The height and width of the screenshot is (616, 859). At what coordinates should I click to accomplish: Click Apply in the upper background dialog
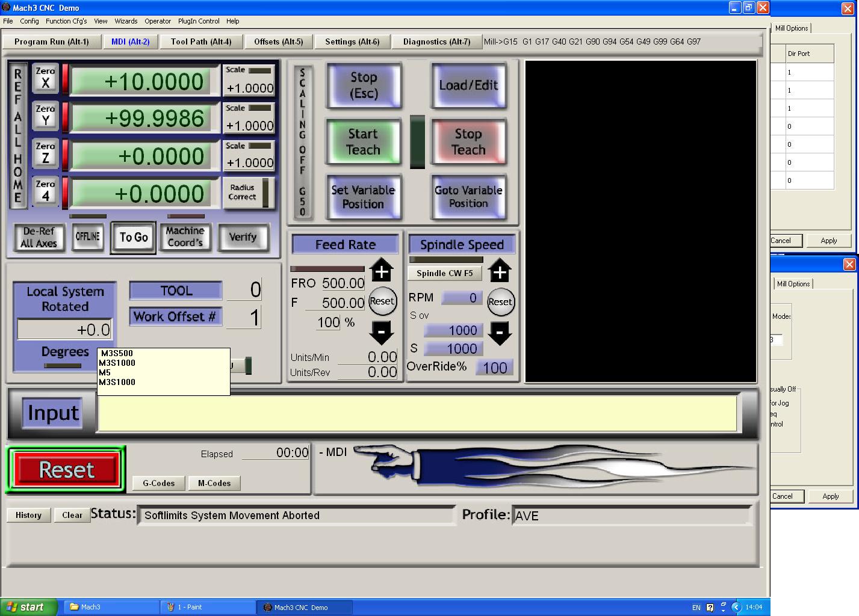point(829,241)
